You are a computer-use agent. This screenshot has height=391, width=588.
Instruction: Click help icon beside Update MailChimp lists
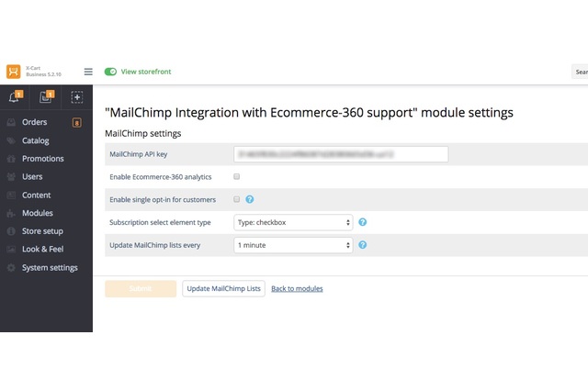[362, 245]
